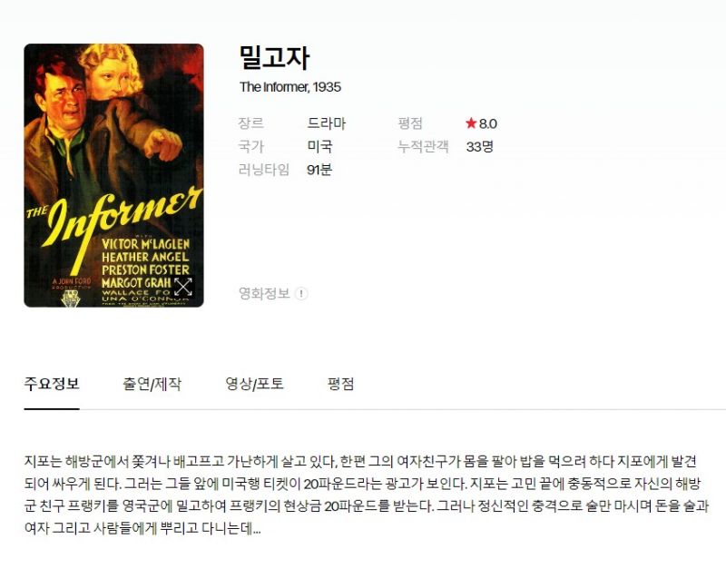This screenshot has height=588, width=726.
Task: Click the movie title 밀고자
Action: tap(274, 57)
